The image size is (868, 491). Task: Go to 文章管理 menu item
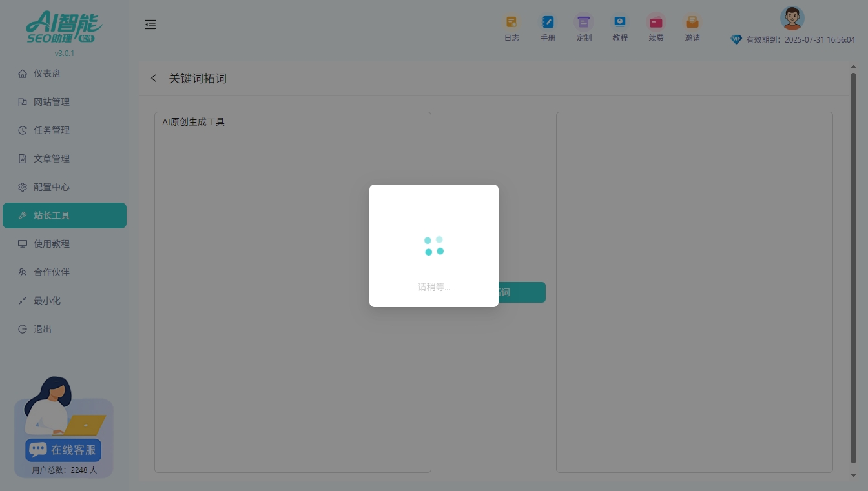click(x=52, y=159)
